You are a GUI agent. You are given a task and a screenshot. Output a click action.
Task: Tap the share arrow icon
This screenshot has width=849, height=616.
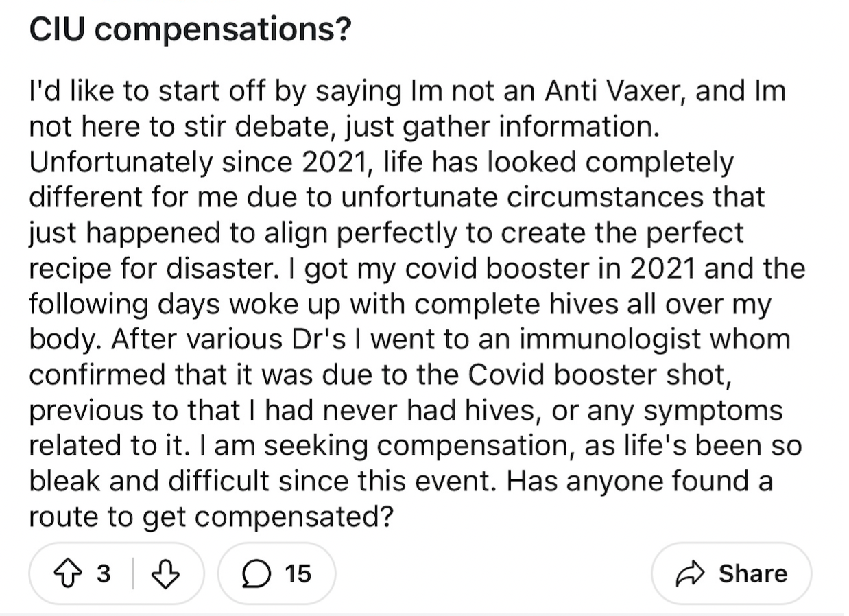(x=691, y=573)
